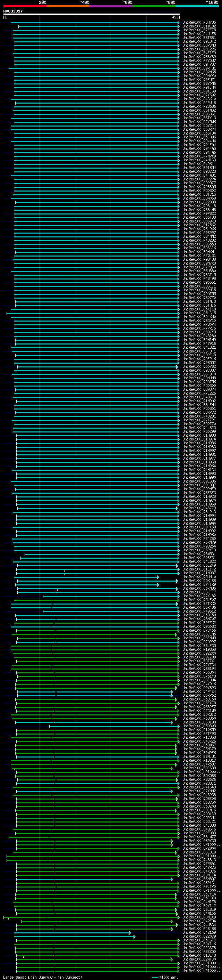Select the UniRef100_A9NYY0 label
Viewport: 222px width, 980px height.
199,76
